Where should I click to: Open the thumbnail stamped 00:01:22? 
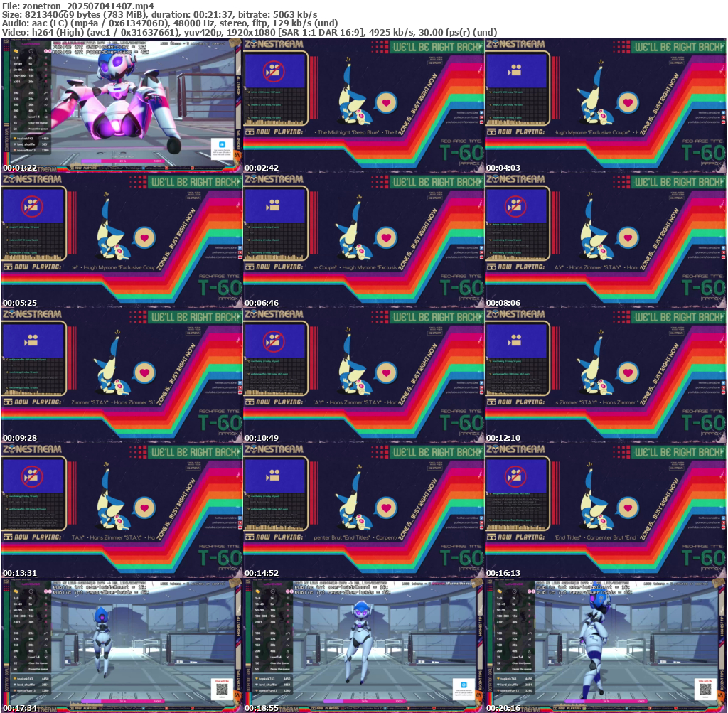[x=122, y=105]
